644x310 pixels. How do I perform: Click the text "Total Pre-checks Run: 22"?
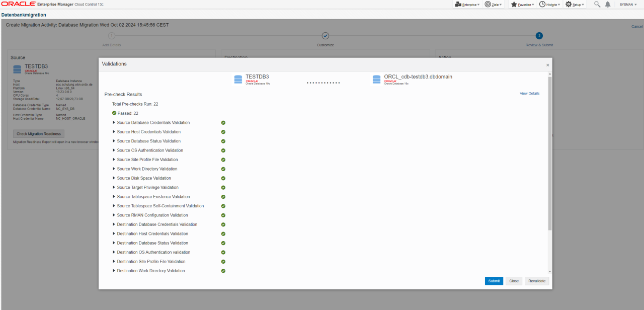tap(135, 104)
